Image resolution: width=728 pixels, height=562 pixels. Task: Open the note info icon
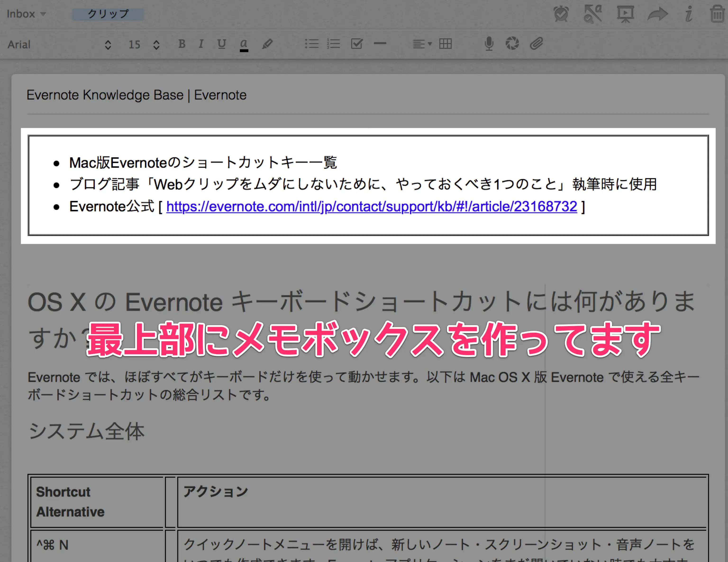(x=689, y=14)
